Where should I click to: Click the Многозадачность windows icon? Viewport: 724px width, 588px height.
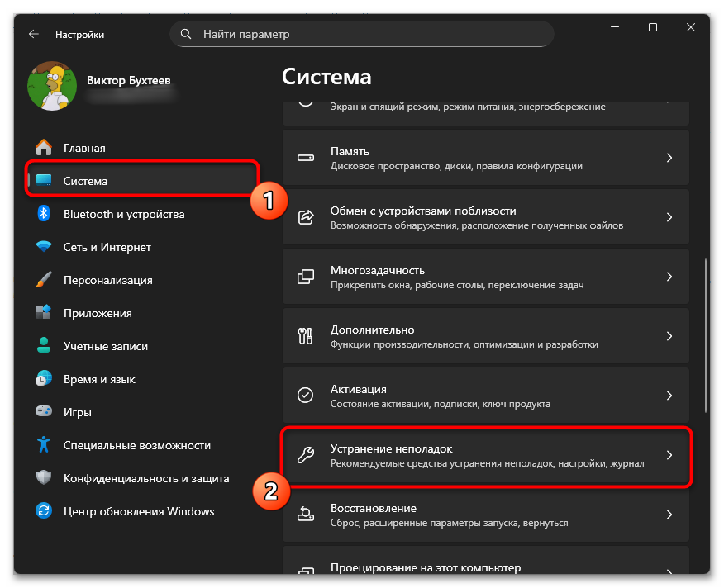click(306, 277)
